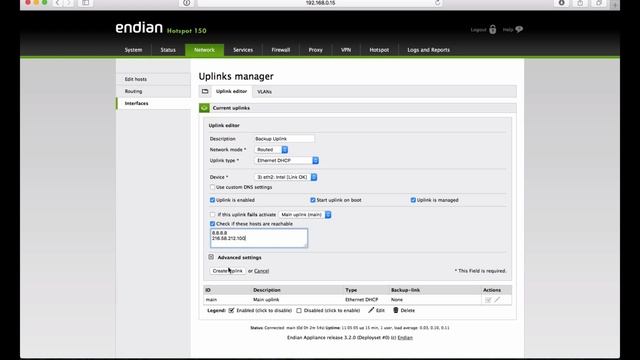Open the Safari share icon
The image size is (640, 360).
580,3
